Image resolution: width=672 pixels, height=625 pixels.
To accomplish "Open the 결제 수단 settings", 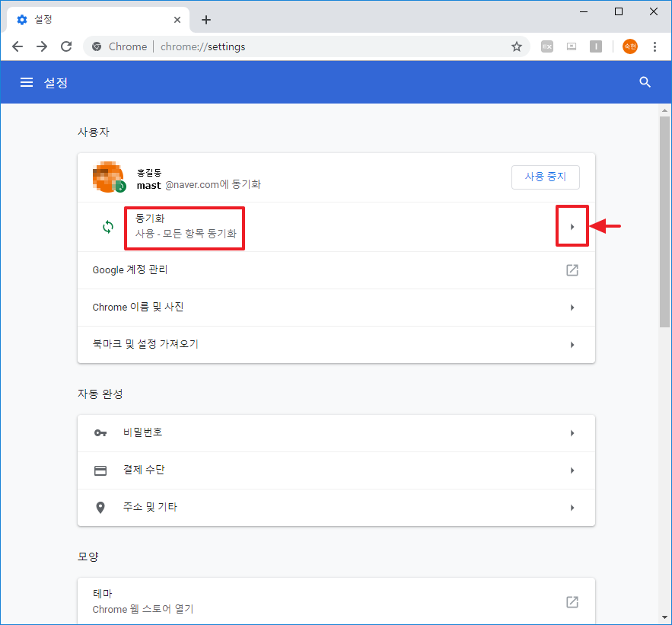I will point(336,470).
